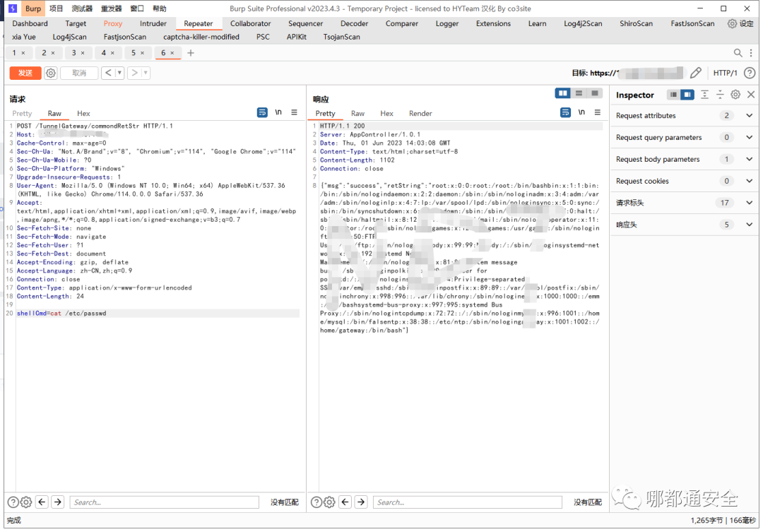Add a new Repeater tab with plus
Viewport: 763px width, 532px height.
point(191,52)
